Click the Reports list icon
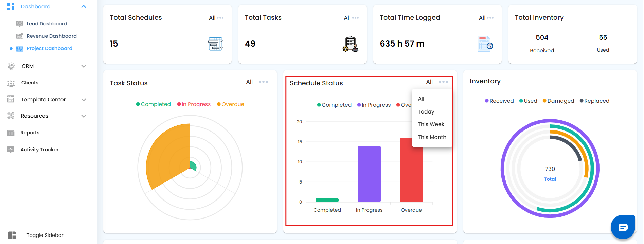644x244 pixels. (11, 133)
